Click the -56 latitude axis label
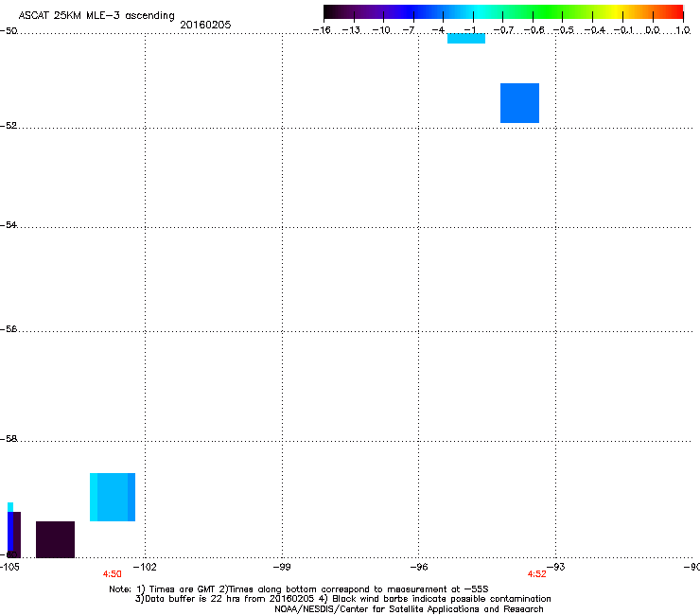This screenshot has width=700, height=615. tap(9, 328)
